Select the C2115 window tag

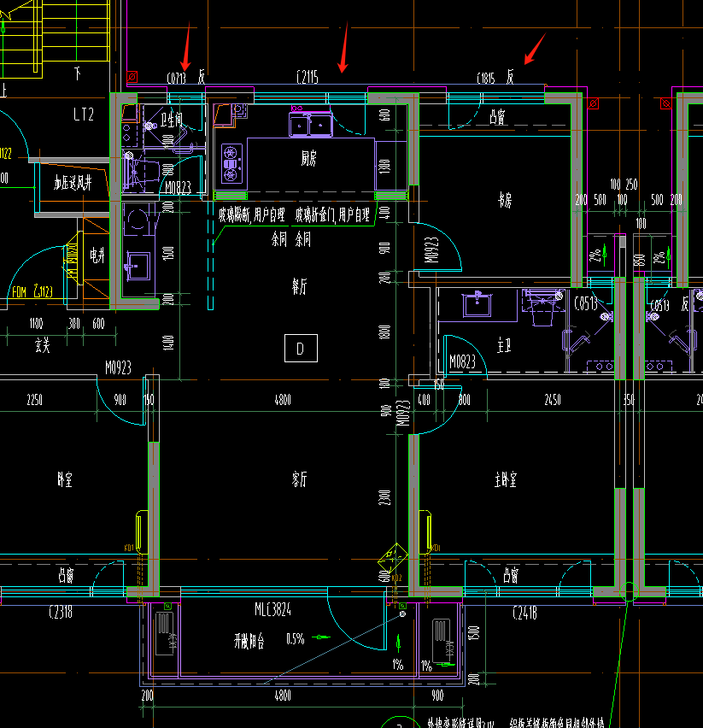308,77
